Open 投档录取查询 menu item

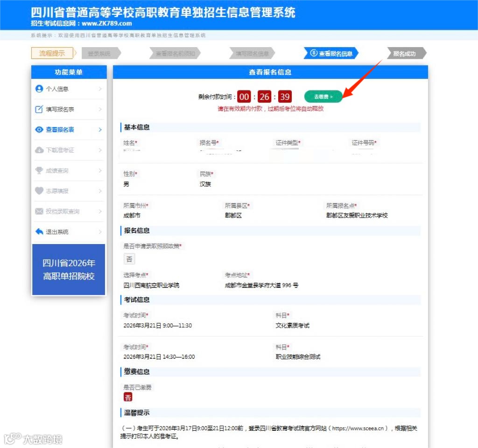[69, 211]
